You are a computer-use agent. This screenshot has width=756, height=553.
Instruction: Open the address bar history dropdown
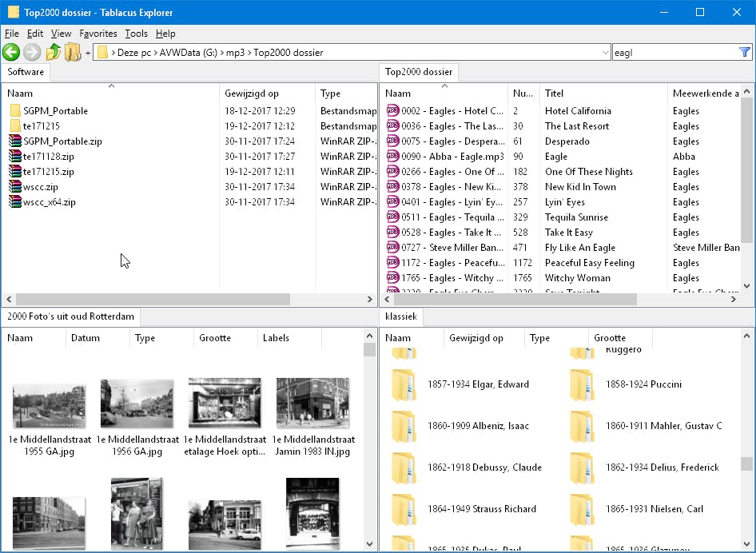tap(606, 52)
